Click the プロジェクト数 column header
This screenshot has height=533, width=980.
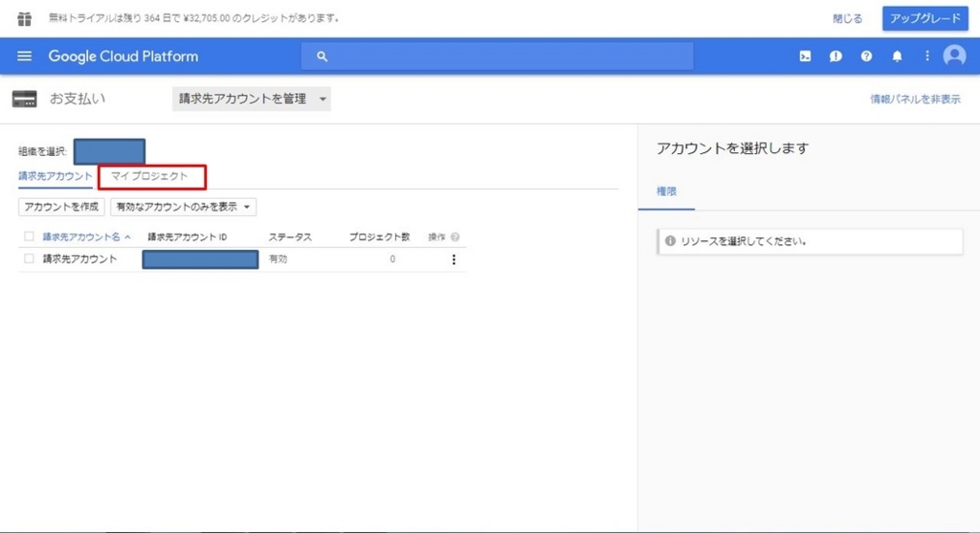click(379, 236)
